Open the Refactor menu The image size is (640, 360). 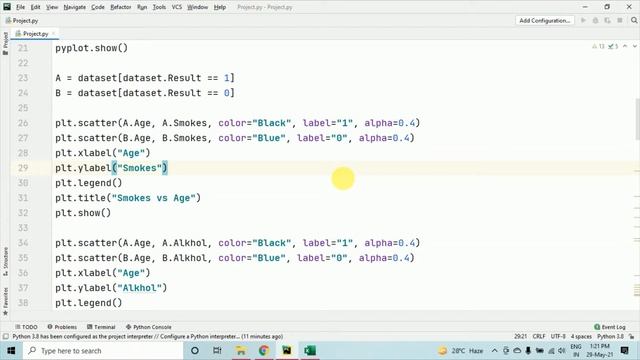pos(121,7)
